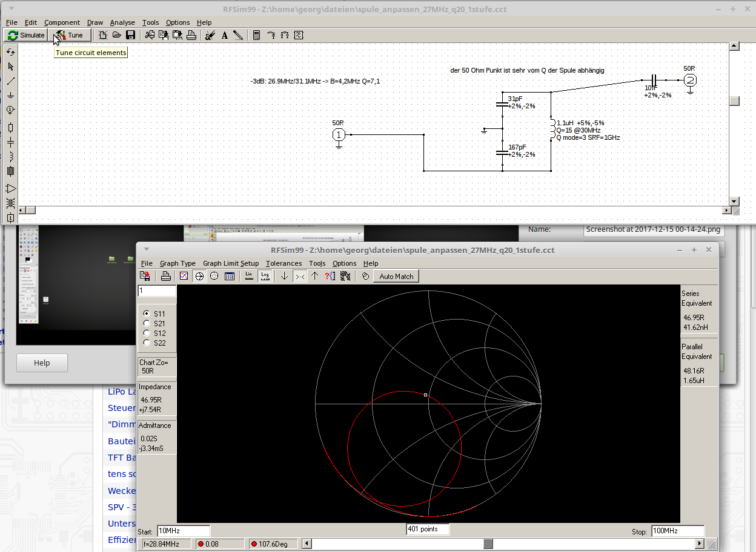
Task: Click the Start frequency 10MHz field
Action: click(x=184, y=531)
